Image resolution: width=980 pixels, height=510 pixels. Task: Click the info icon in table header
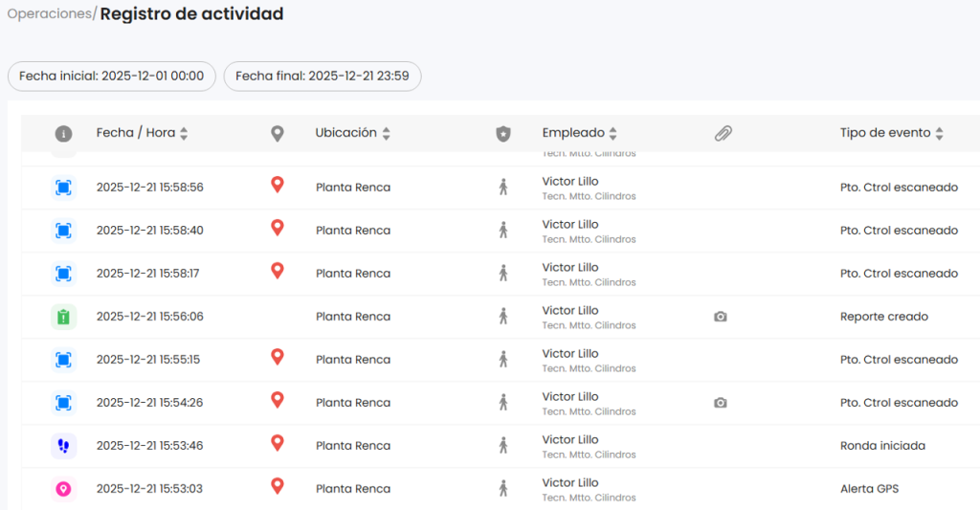coord(63,134)
